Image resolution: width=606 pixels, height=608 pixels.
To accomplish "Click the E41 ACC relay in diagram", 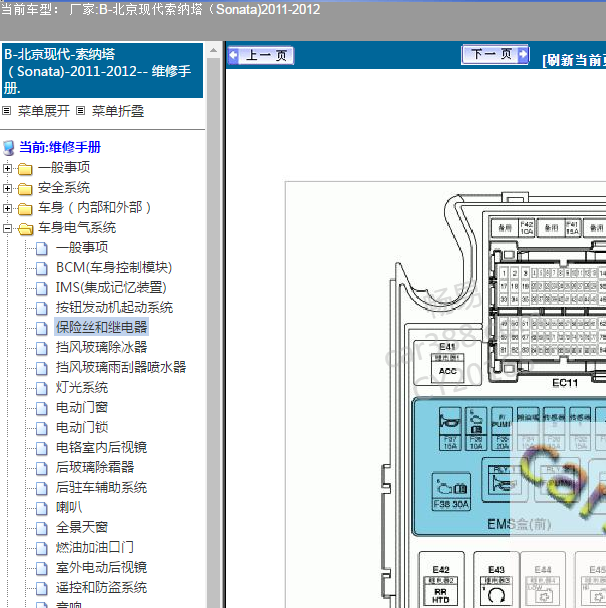I will 447,363.
